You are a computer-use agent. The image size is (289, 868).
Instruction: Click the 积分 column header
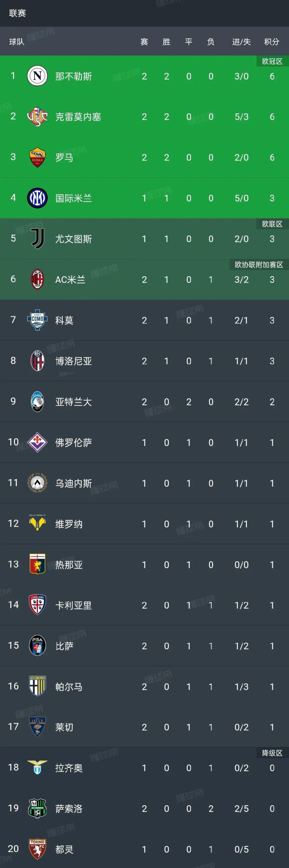(272, 42)
